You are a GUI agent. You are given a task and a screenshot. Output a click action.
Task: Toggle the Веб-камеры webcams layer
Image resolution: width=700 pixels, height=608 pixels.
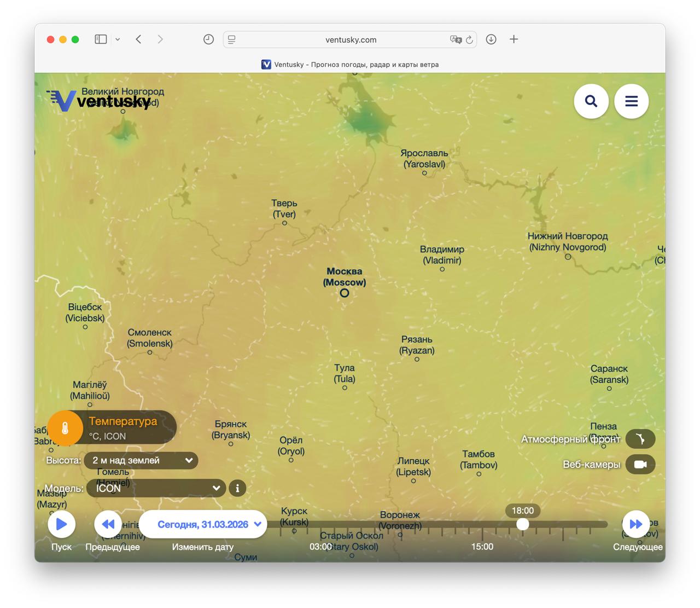640,465
